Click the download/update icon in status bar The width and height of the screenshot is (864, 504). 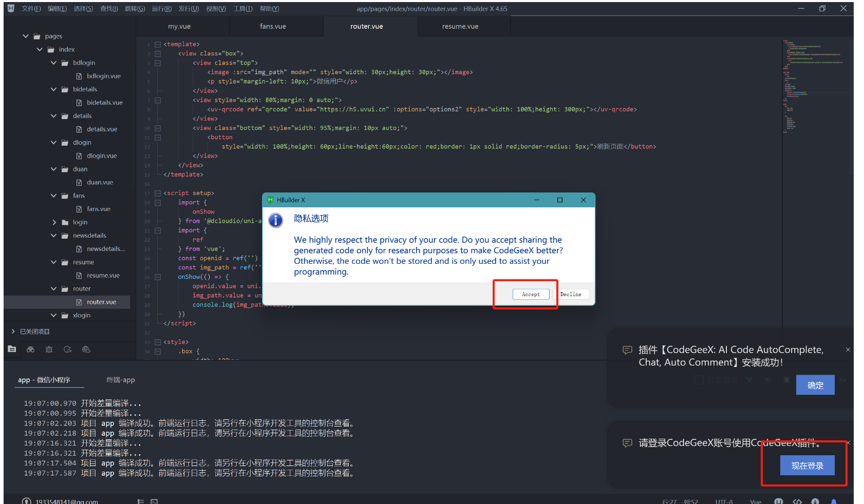(x=815, y=501)
